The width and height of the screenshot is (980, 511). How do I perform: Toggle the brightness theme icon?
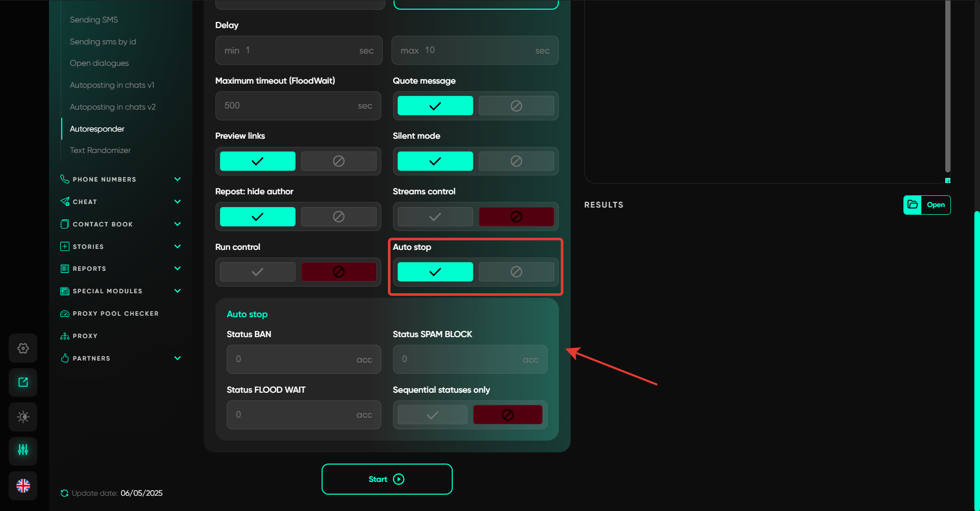[x=23, y=417]
